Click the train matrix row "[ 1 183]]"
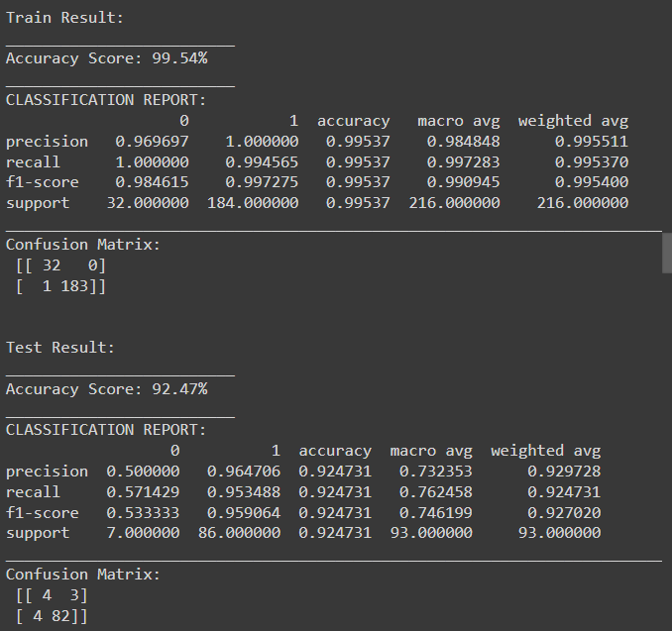Image resolution: width=672 pixels, height=631 pixels. [x=61, y=286]
